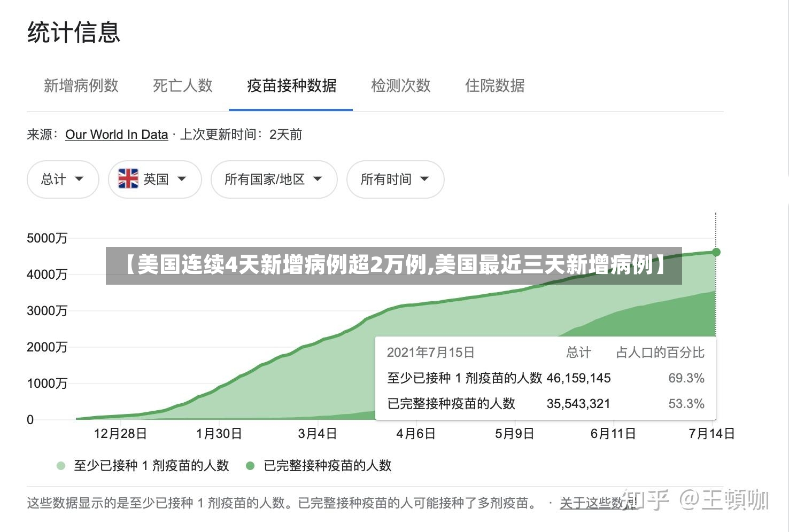Switch to the 检测次数 tab

click(401, 85)
